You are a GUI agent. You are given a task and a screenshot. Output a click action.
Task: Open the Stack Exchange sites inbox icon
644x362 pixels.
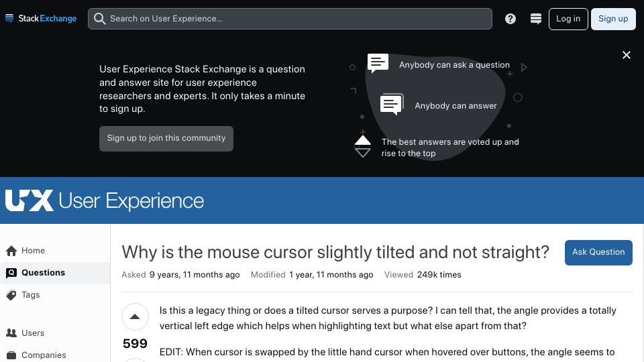[x=535, y=19]
